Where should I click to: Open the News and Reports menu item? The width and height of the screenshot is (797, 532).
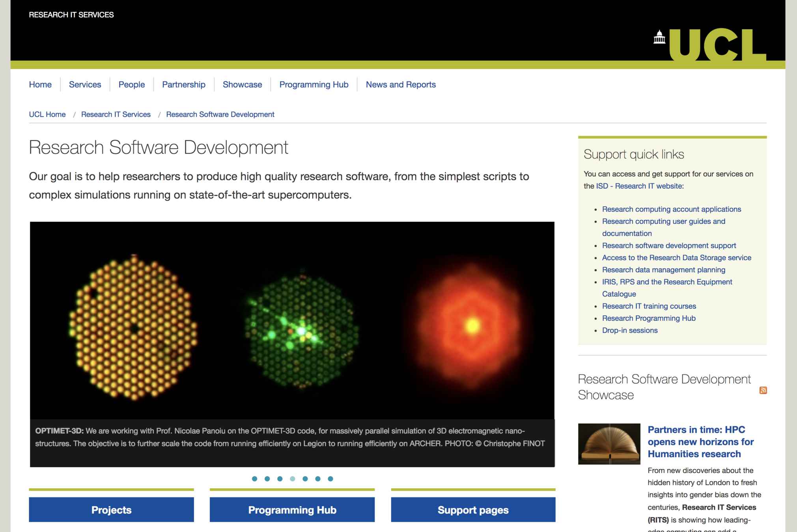[400, 84]
